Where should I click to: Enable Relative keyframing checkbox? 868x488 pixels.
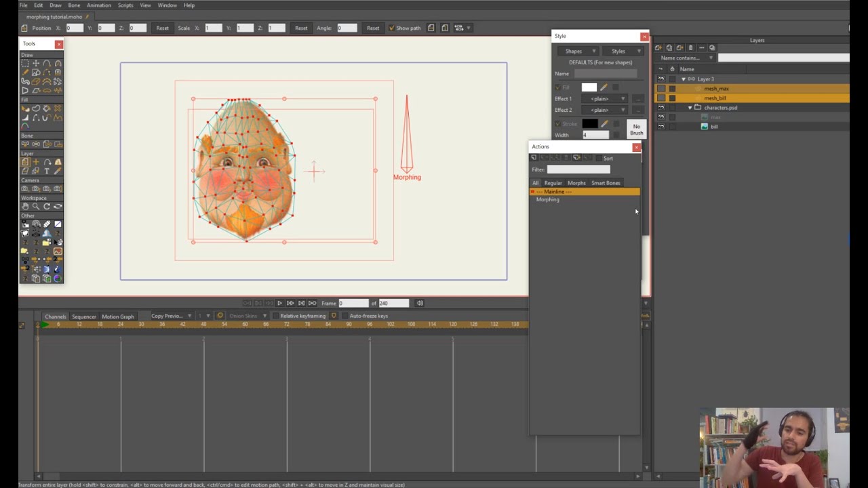pos(275,316)
